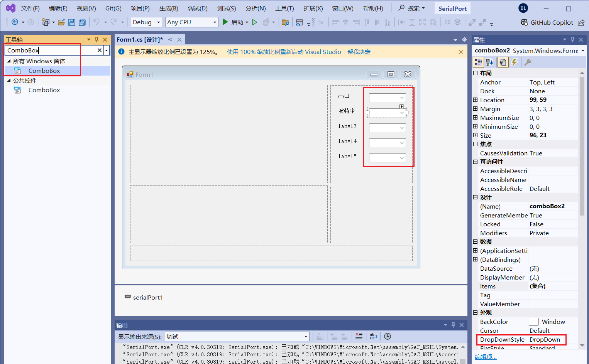Click the 启动 start button text
This screenshot has width=589, height=364.
point(237,22)
